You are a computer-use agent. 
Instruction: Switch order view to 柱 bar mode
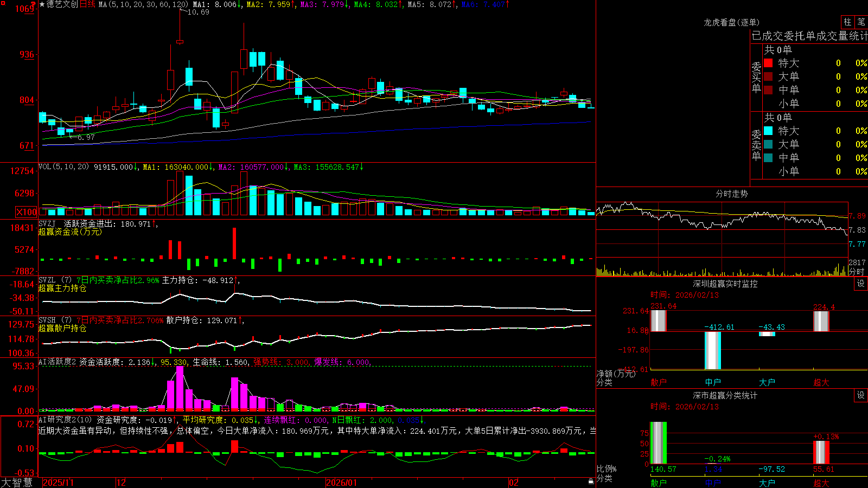(x=847, y=22)
